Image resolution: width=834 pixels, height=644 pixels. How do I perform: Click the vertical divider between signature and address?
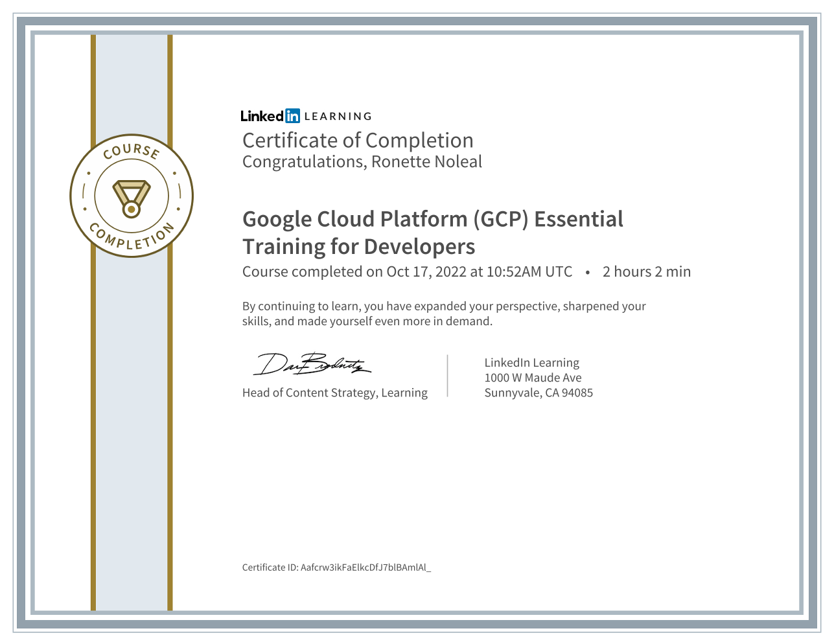[448, 376]
